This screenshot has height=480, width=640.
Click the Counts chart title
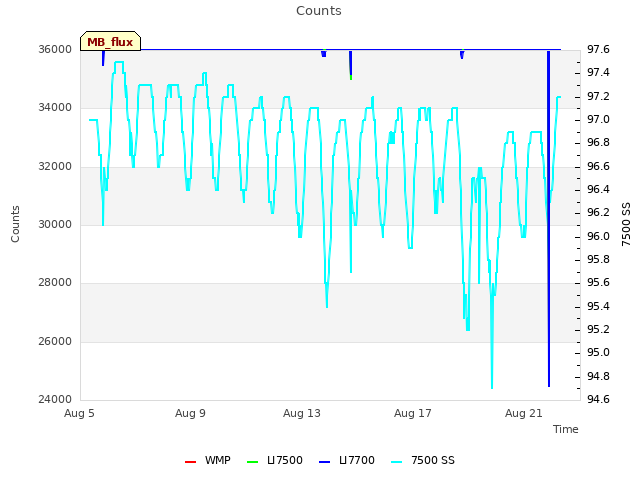(319, 11)
